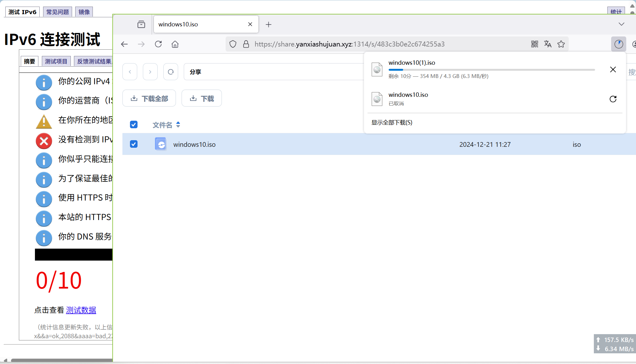The height and width of the screenshot is (364, 636).
Task: Click the 0/10 score text
Action: click(x=59, y=280)
